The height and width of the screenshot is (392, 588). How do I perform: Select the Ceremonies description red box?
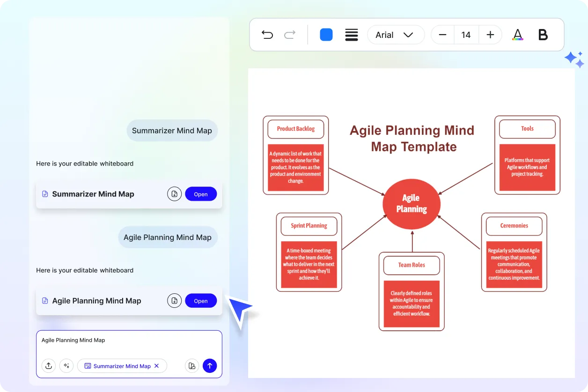(x=514, y=264)
